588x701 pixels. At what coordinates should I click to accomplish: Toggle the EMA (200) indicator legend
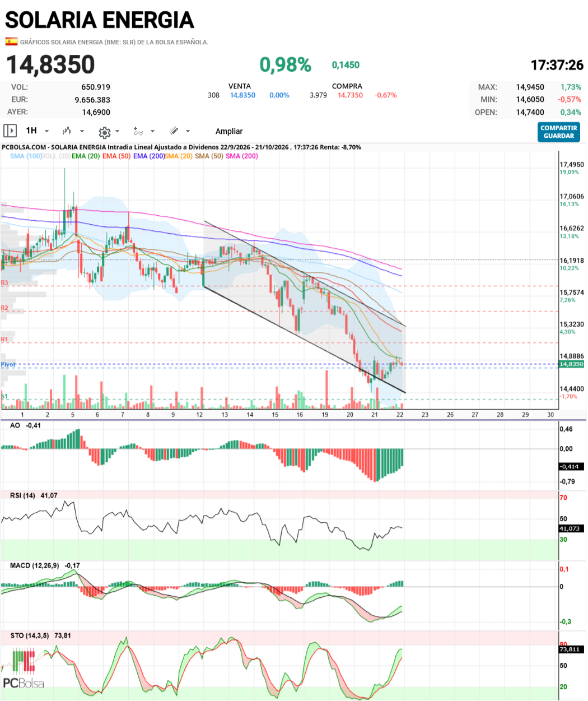tap(149, 156)
